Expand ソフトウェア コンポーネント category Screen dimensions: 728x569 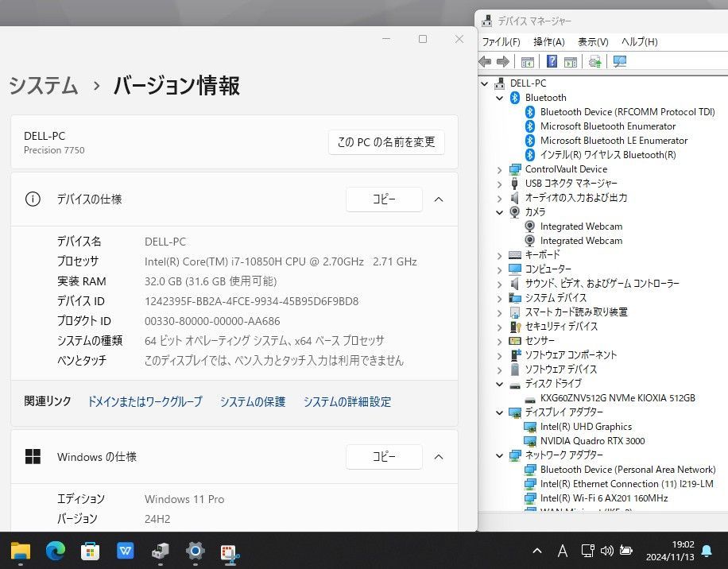coord(500,356)
